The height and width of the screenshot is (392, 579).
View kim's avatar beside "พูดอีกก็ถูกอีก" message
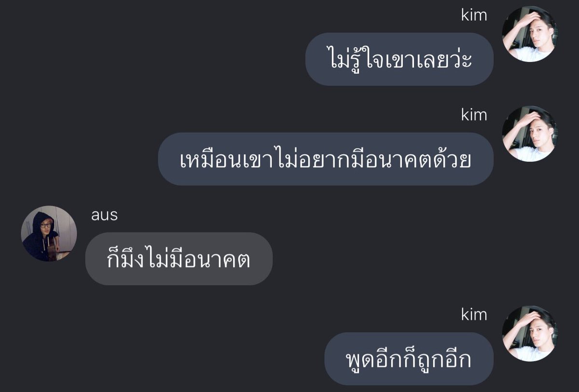pyautogui.click(x=529, y=333)
